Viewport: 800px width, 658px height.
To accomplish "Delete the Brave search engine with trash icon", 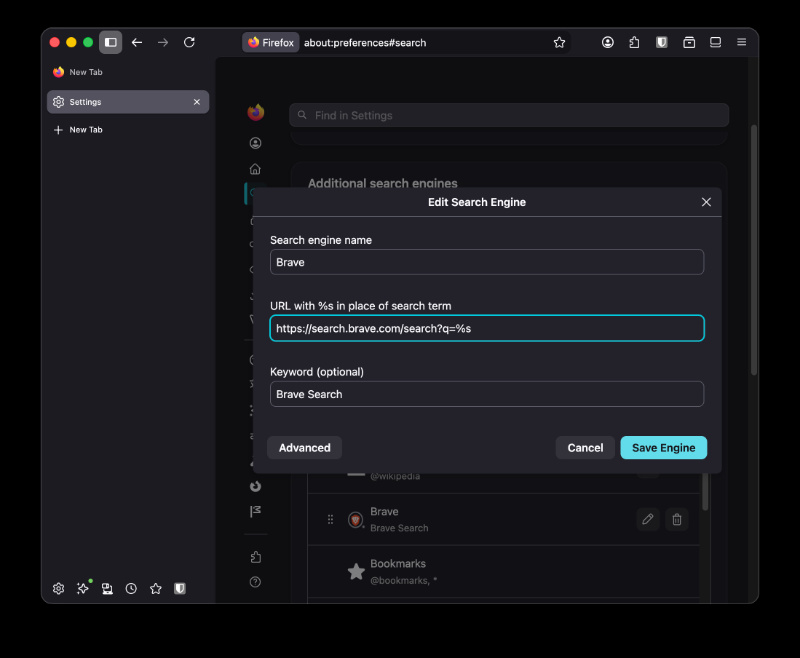I will click(x=677, y=519).
